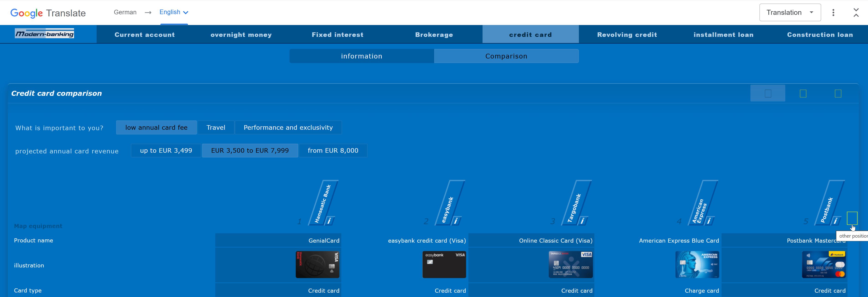Collapse the Google Translate bar
The height and width of the screenshot is (297, 868).
coord(856,13)
